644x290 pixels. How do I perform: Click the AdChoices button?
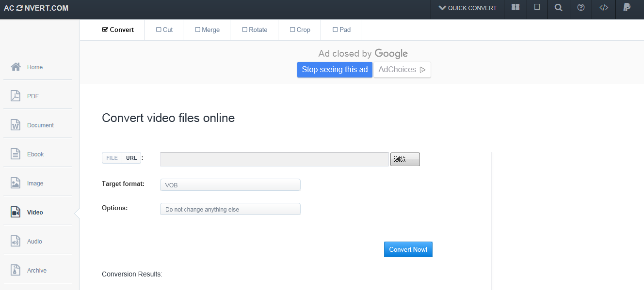[x=402, y=69]
